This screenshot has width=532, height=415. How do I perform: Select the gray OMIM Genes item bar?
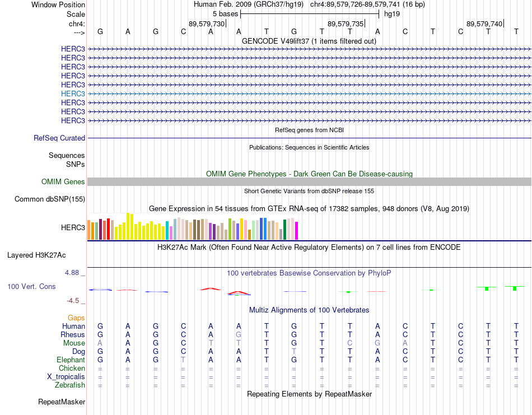(x=309, y=181)
